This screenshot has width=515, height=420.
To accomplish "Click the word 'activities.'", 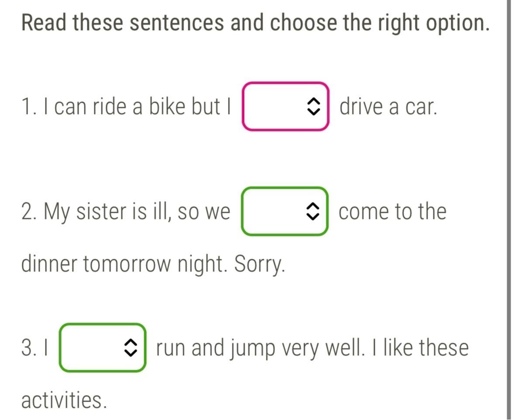I will click(64, 400).
